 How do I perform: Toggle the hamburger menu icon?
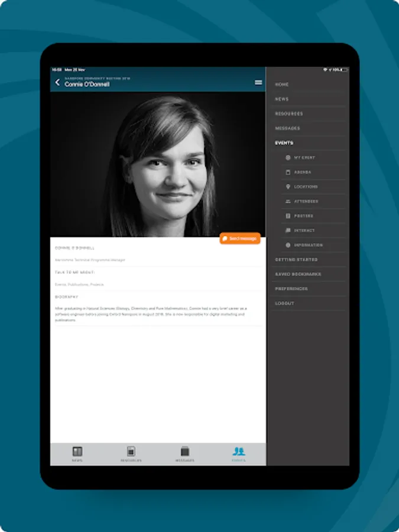(258, 82)
